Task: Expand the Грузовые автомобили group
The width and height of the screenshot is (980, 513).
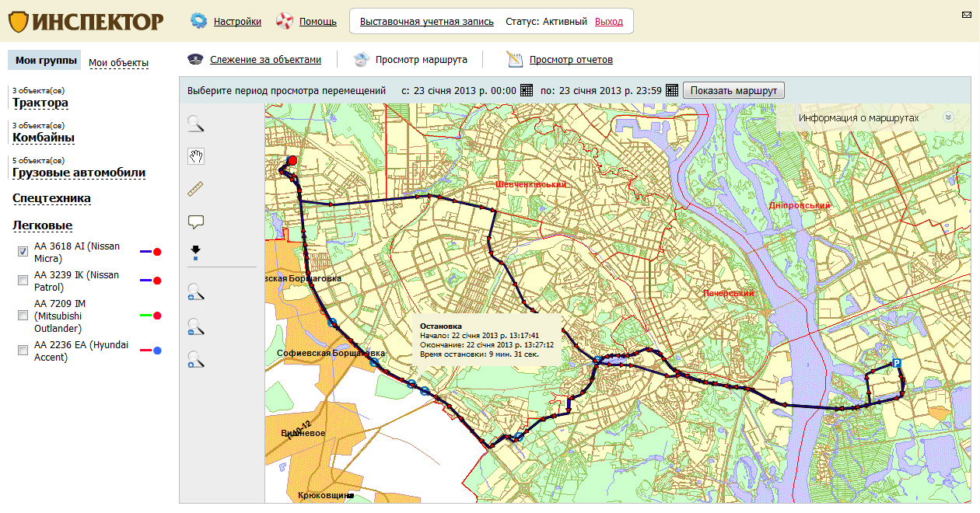Action: tap(79, 173)
